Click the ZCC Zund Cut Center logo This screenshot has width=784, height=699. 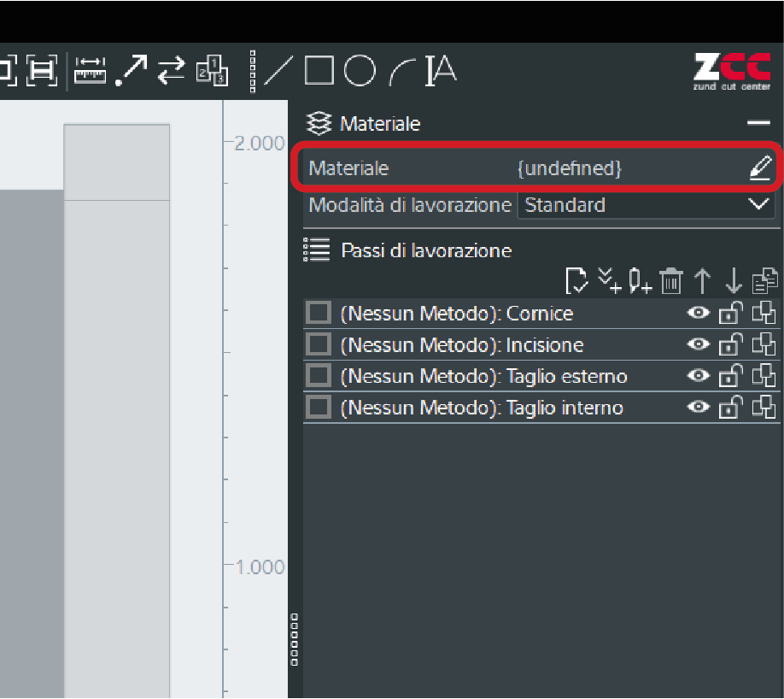click(x=732, y=72)
